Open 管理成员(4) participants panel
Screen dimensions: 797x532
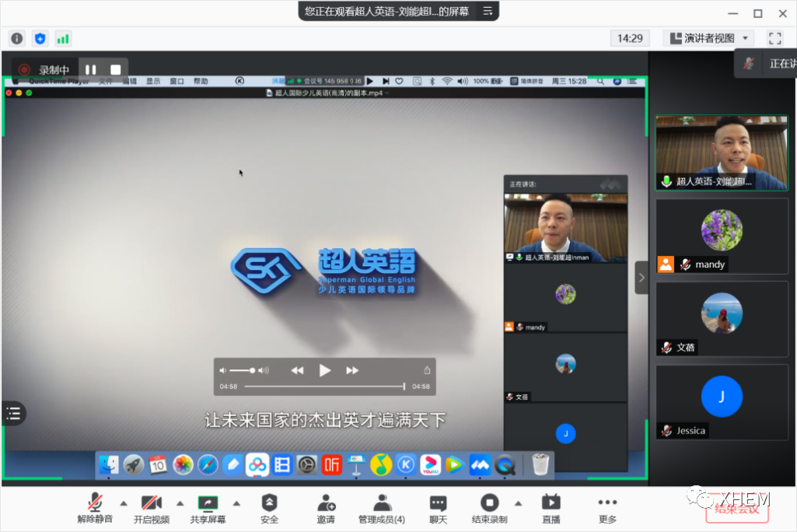381,508
